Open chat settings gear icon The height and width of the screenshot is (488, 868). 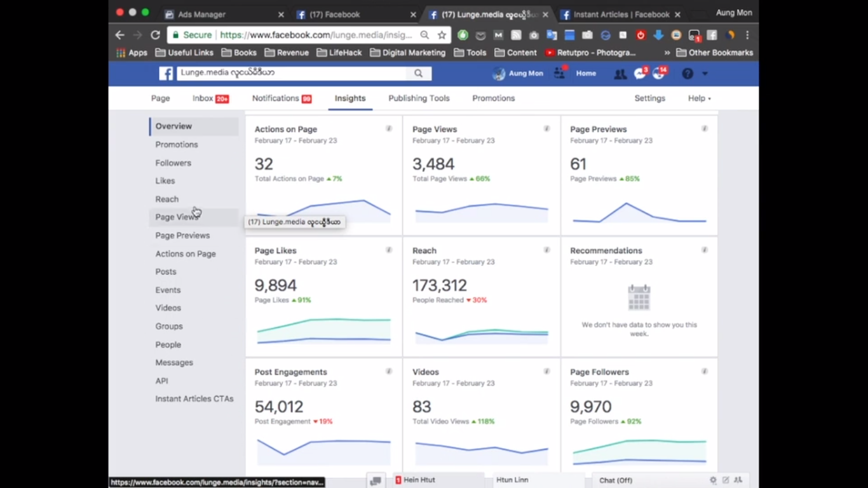713,480
